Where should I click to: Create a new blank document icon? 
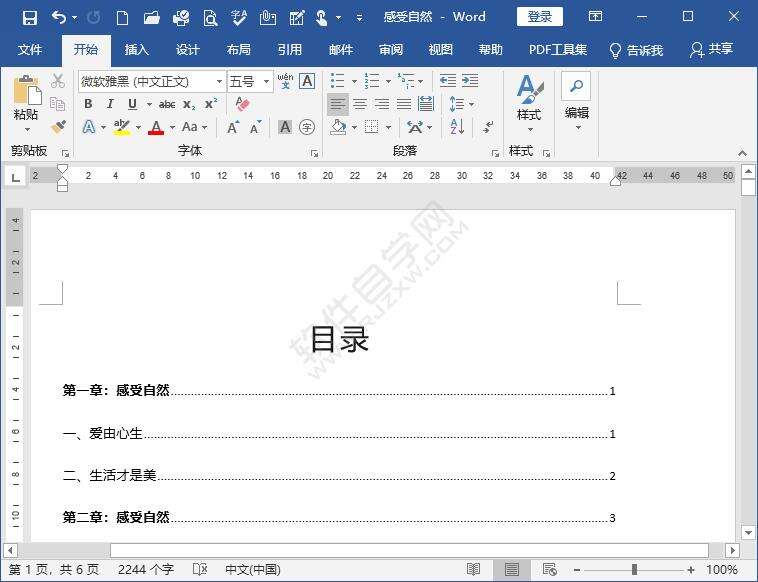pyautogui.click(x=122, y=18)
